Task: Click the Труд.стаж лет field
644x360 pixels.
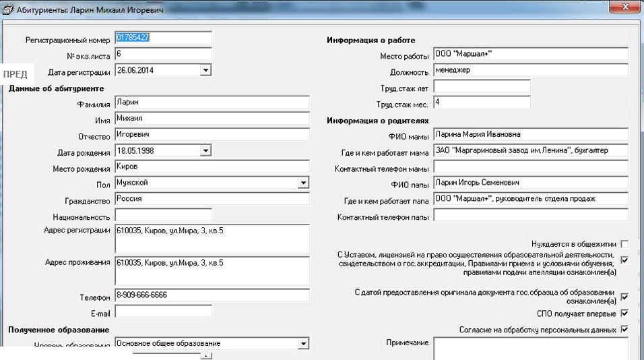Action: (x=482, y=86)
